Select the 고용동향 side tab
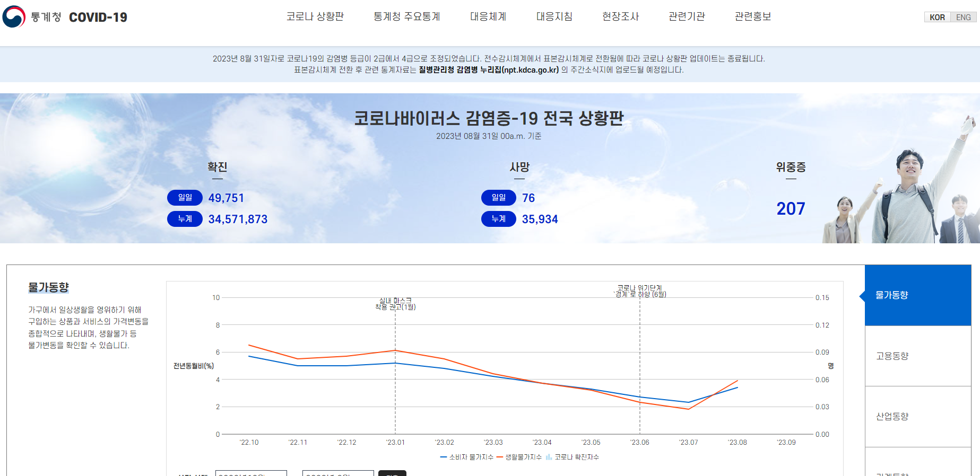 (x=918, y=356)
